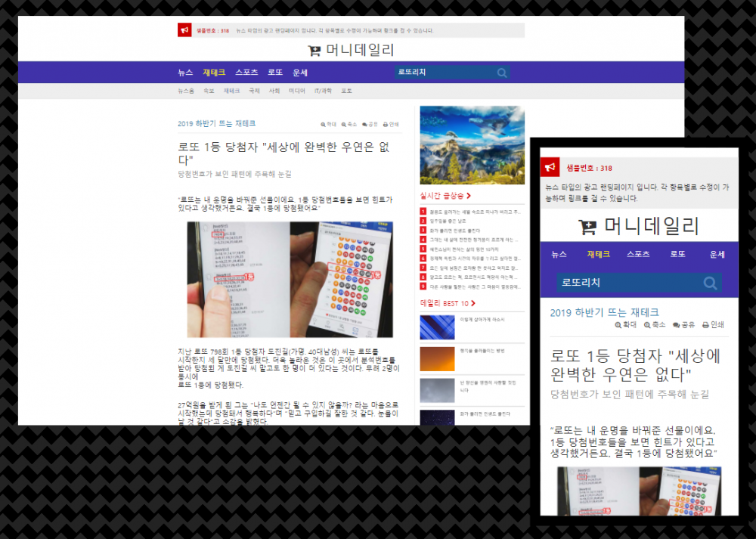Expand the 실시간 급상승 list via its arrow

point(469,195)
